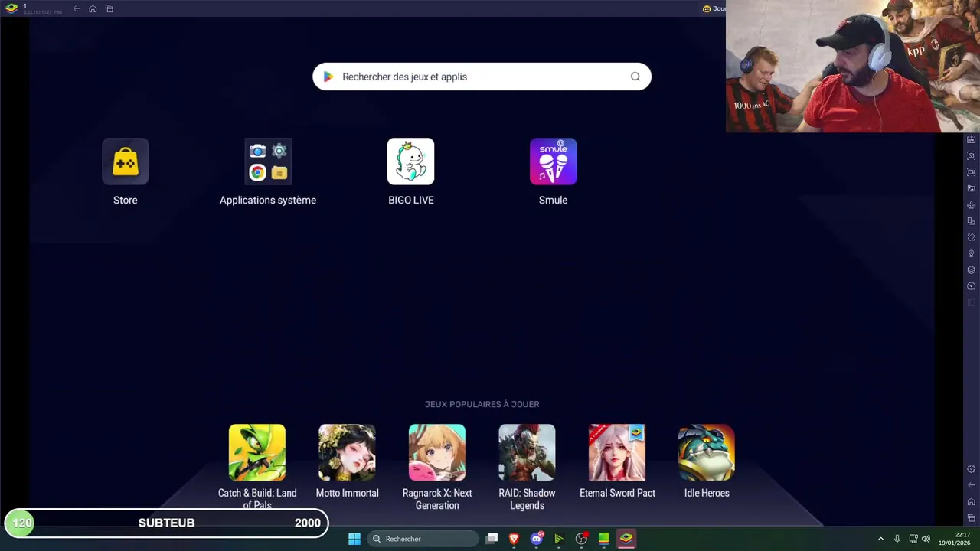Click the BlueStacks logo in title bar
Screen dimensions: 980x551
coord(11,8)
